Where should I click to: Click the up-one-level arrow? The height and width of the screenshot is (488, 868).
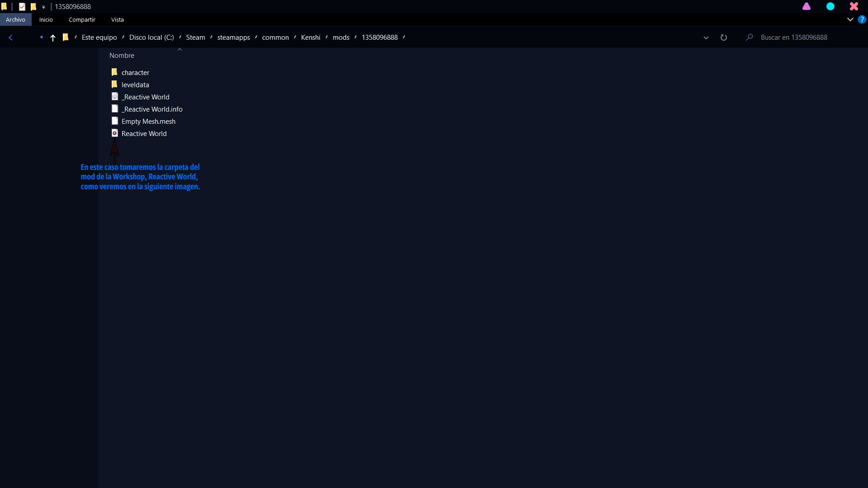(53, 38)
